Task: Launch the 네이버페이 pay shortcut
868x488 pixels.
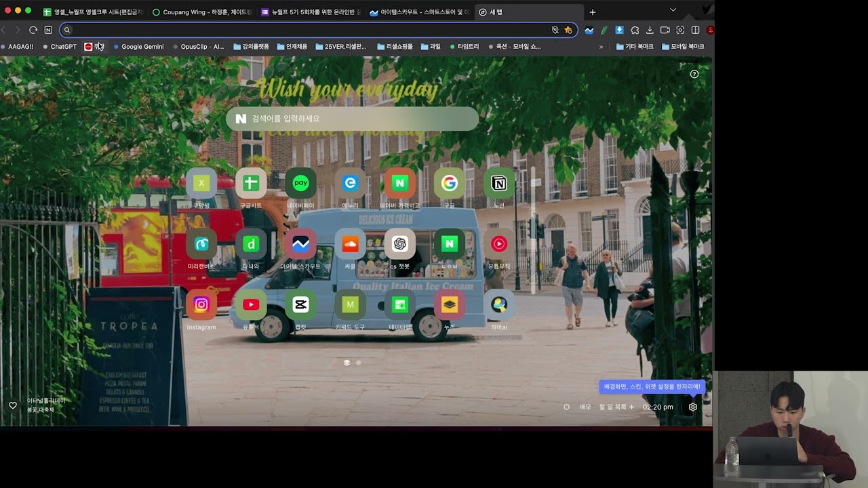Action: click(300, 183)
